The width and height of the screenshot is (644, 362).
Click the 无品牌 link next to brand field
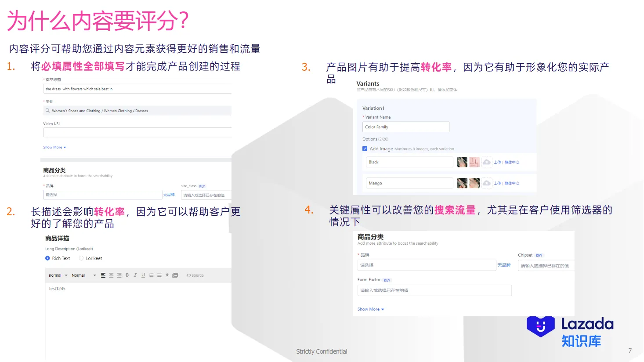504,265
